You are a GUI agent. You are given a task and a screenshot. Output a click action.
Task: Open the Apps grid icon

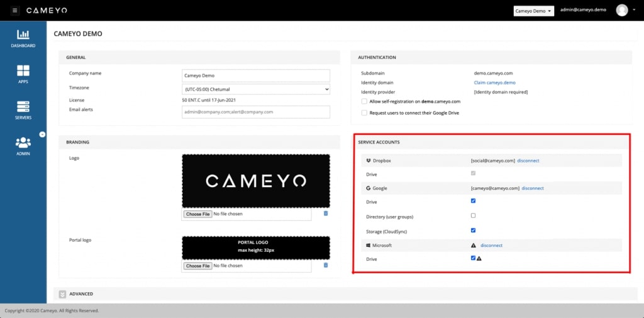tap(23, 71)
